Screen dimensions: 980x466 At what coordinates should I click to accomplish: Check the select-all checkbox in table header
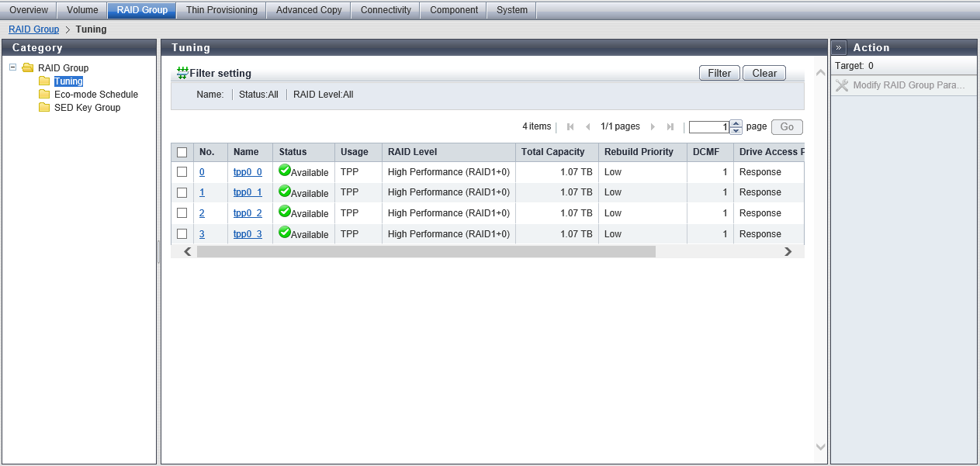coord(182,152)
